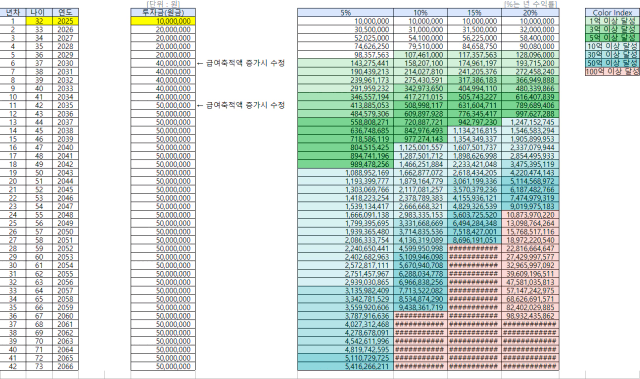640x379 pixels.
Task: Click the "20%" return rate header
Action: 530,13
